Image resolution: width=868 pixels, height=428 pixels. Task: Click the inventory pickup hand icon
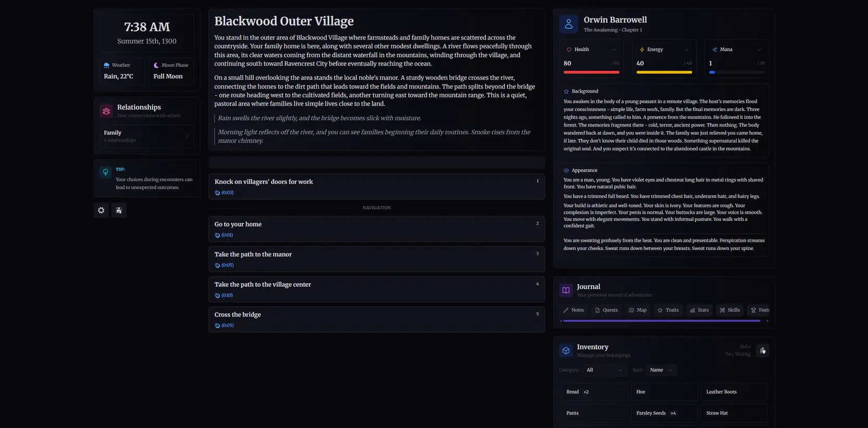pos(762,350)
